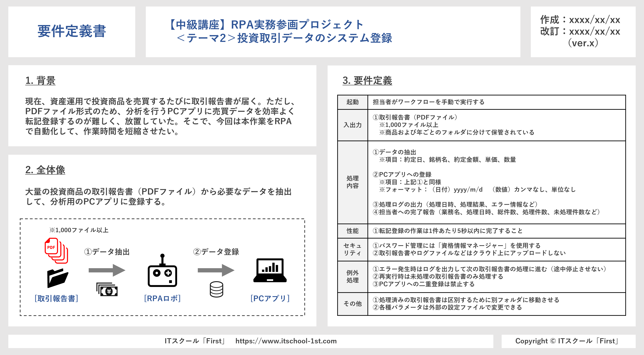This screenshot has width=644, height=355.
Task: Click the gray arrow under ②データ登録
Action: [216, 270]
